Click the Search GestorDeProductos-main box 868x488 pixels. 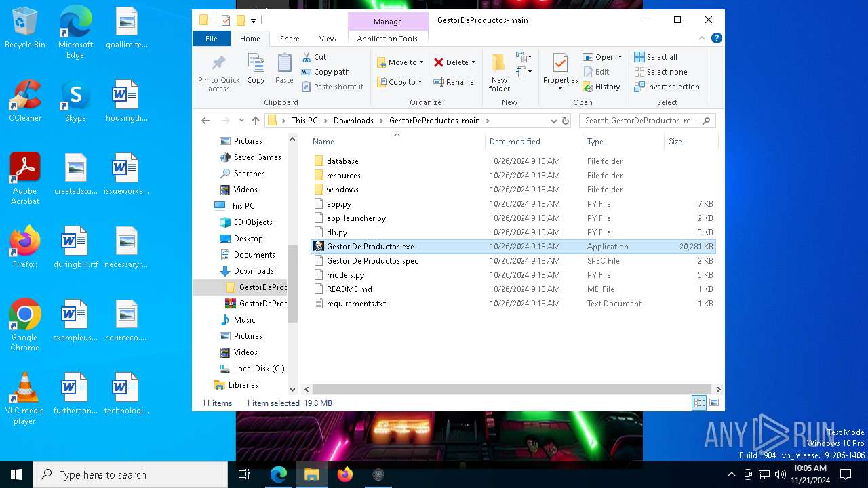[x=647, y=121]
